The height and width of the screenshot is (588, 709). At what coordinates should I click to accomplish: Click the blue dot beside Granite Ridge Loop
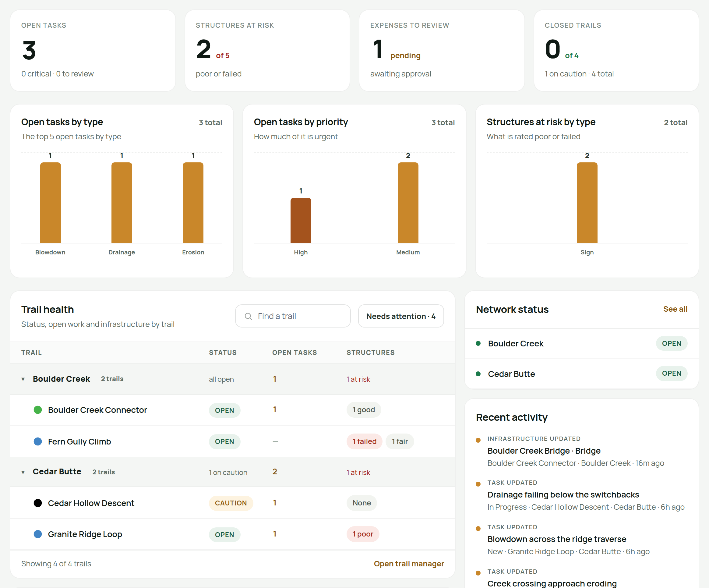tap(38, 534)
